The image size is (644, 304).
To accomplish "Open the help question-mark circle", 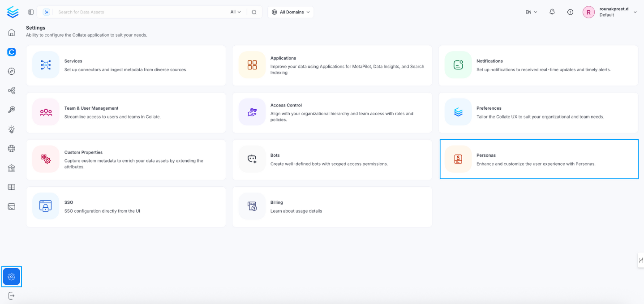I will click(x=570, y=12).
